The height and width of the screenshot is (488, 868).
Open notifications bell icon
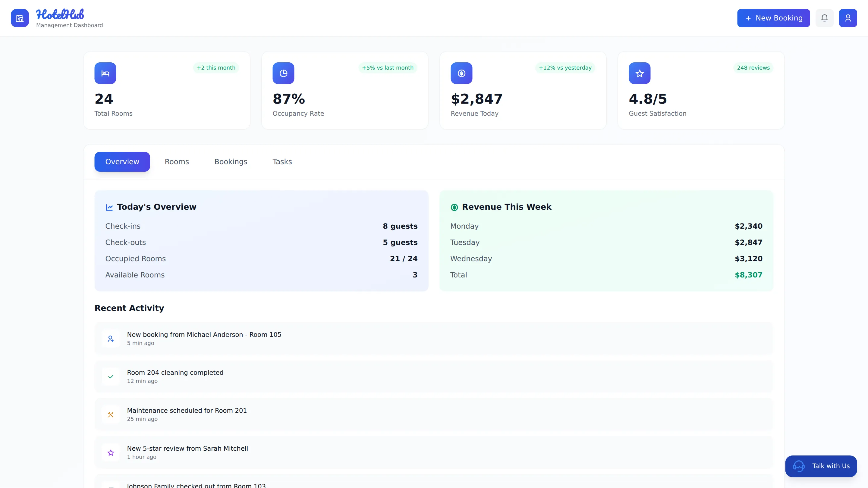824,18
